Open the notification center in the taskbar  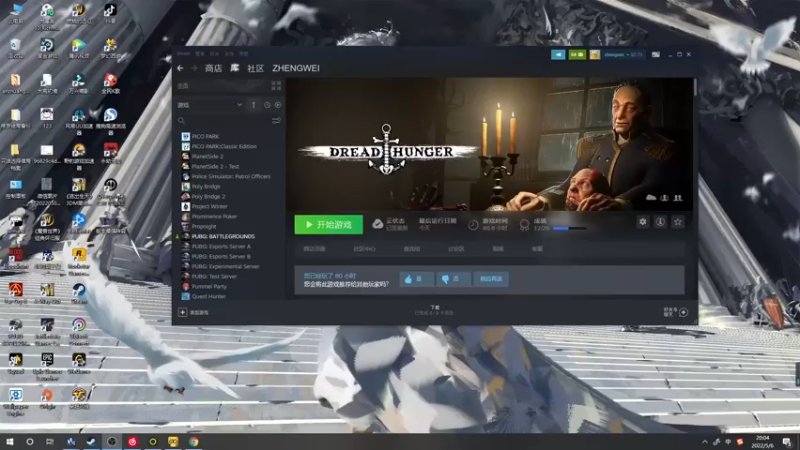pos(787,442)
